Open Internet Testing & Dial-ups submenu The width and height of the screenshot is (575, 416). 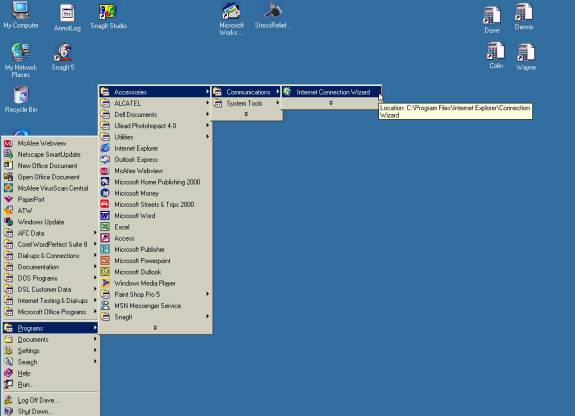(51, 301)
